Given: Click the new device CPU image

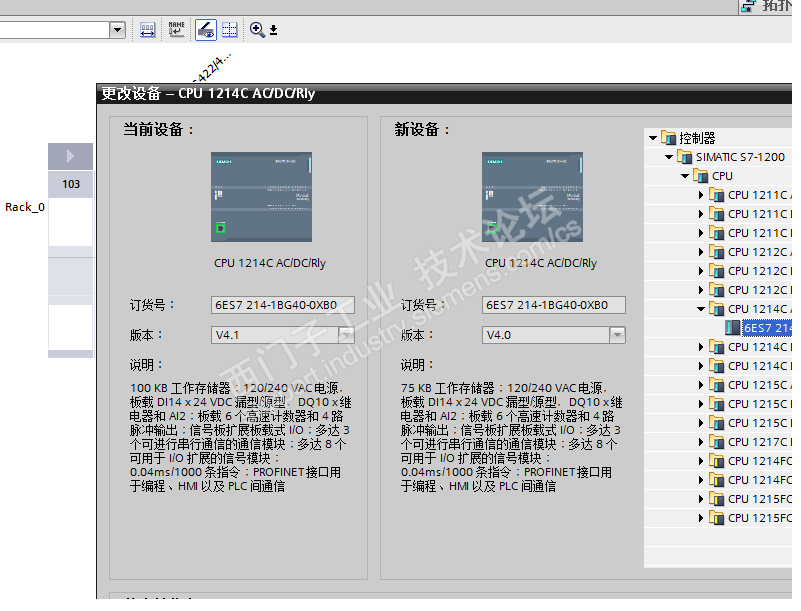Looking at the screenshot, I should [x=532, y=197].
